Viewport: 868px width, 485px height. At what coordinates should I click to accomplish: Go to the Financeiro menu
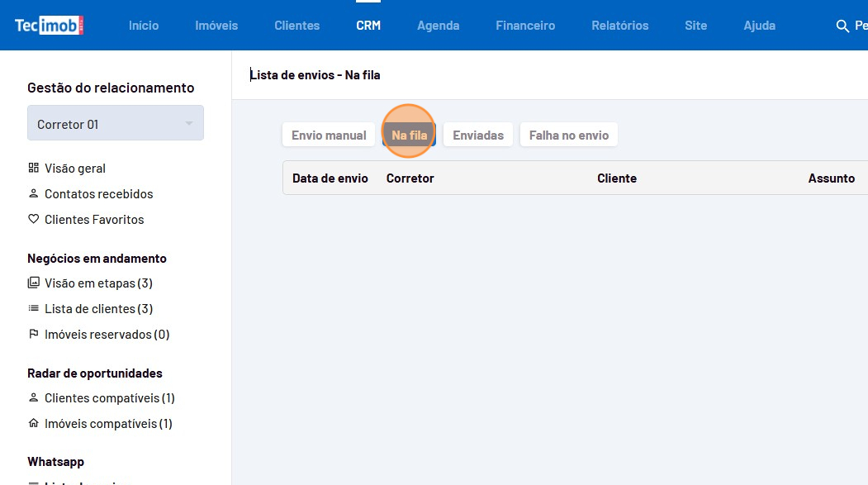(x=525, y=26)
